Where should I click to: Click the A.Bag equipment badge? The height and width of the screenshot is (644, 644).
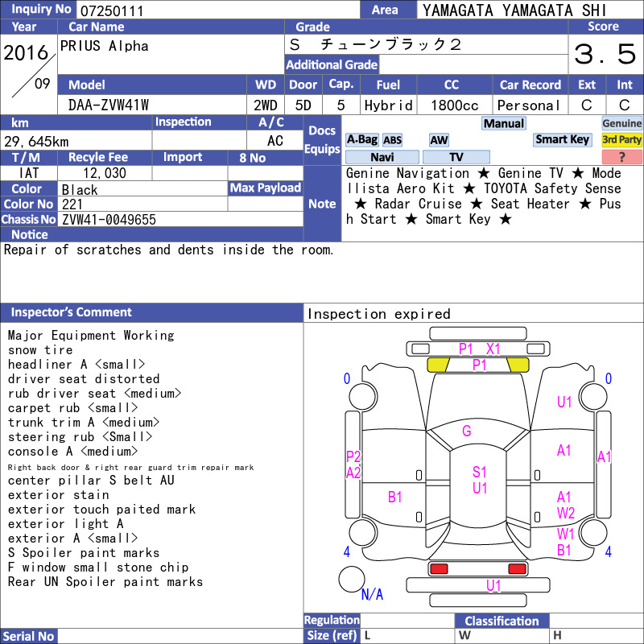(x=361, y=140)
